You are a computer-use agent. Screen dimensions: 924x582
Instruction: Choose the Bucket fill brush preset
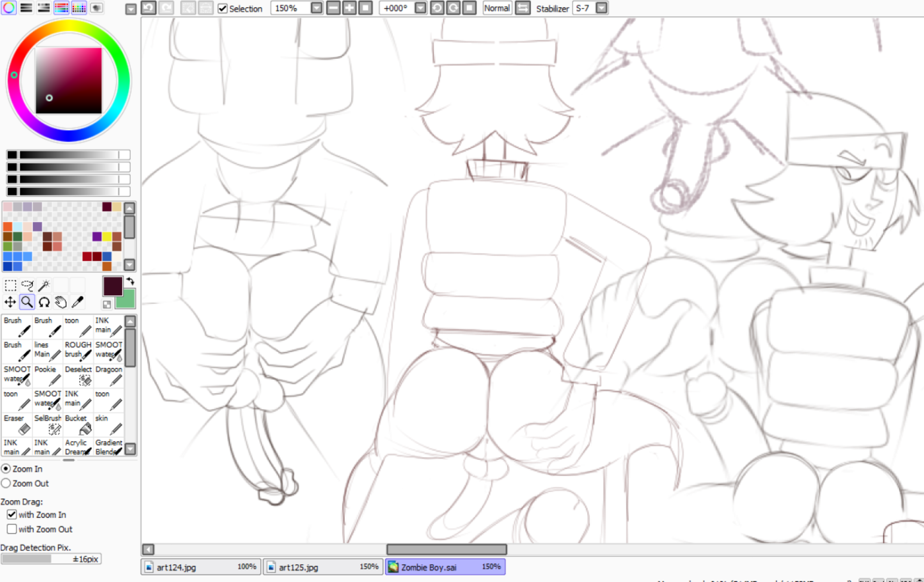pos(78,424)
